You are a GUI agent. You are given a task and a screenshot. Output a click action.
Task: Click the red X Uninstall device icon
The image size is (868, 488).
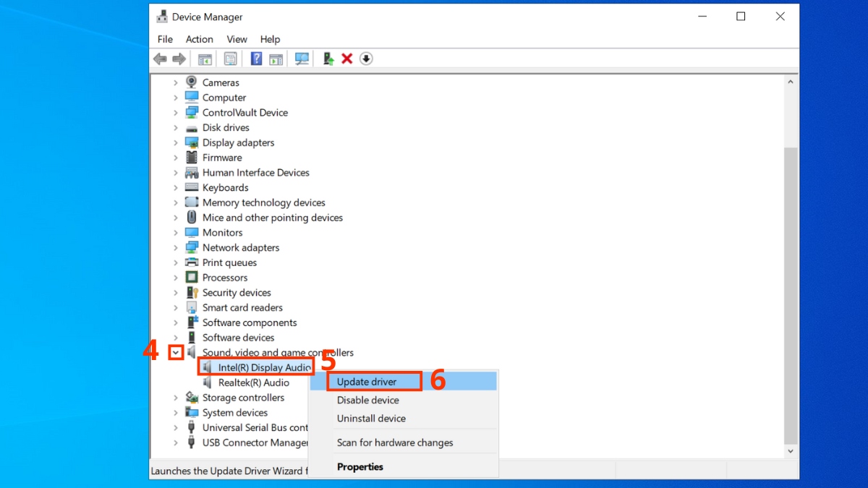coord(347,59)
